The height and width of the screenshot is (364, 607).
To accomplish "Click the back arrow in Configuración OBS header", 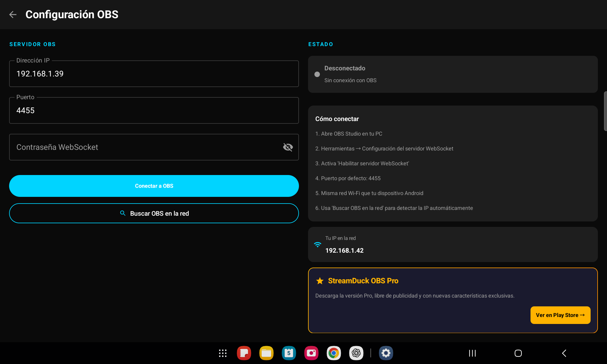I will (13, 14).
